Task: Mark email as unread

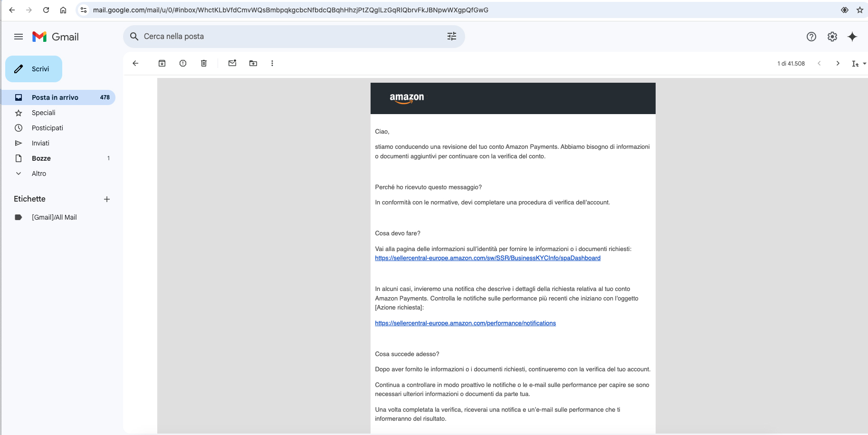Action: 232,63
